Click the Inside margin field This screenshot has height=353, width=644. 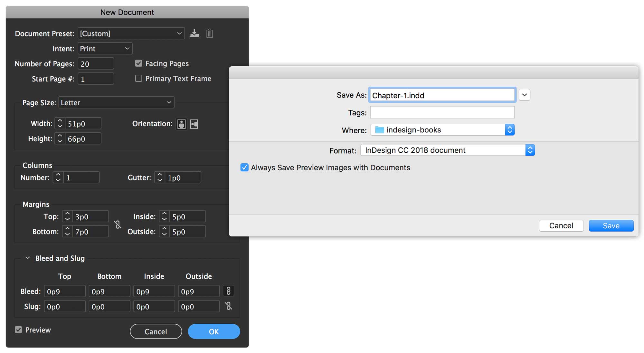187,216
